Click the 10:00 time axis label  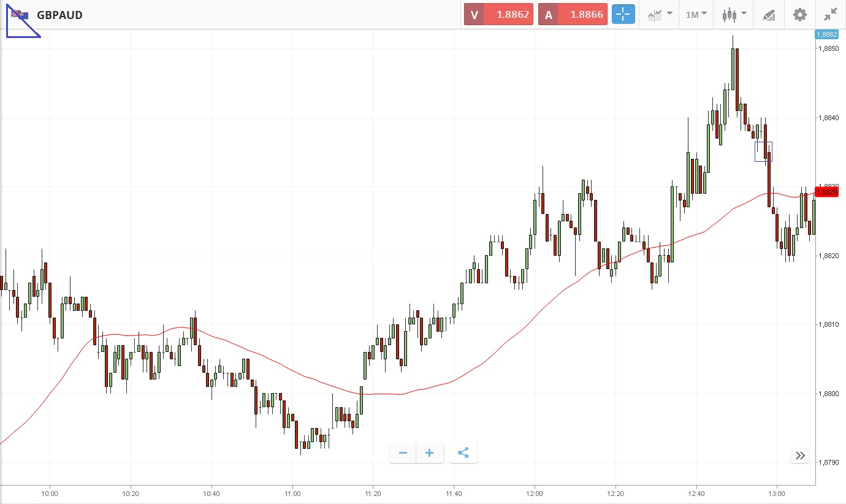pos(50,493)
